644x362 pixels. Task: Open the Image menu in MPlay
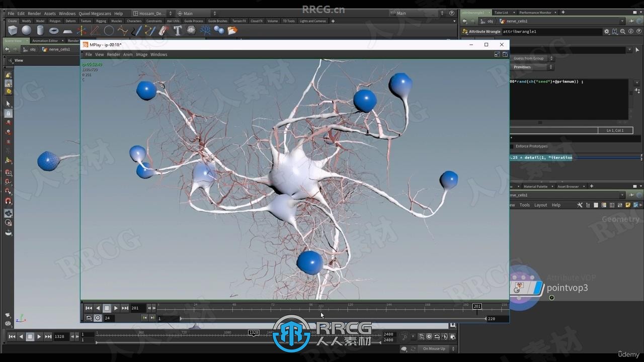point(141,54)
